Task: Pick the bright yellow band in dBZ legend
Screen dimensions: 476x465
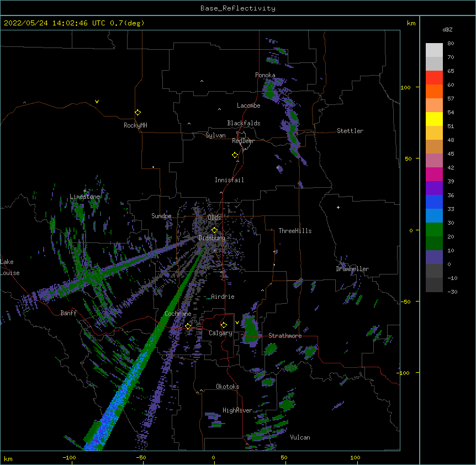Action: tap(434, 119)
